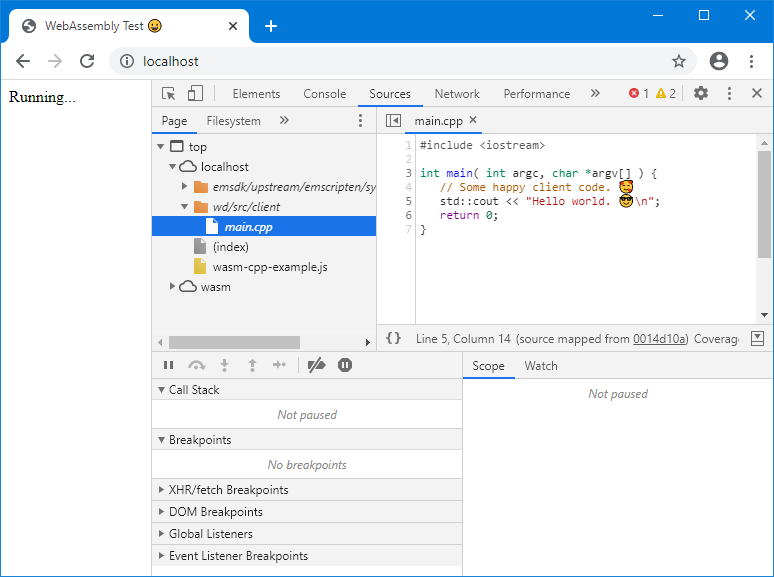Open the Chrome profile avatar
Image resolution: width=774 pixels, height=577 pixels.
[719, 61]
